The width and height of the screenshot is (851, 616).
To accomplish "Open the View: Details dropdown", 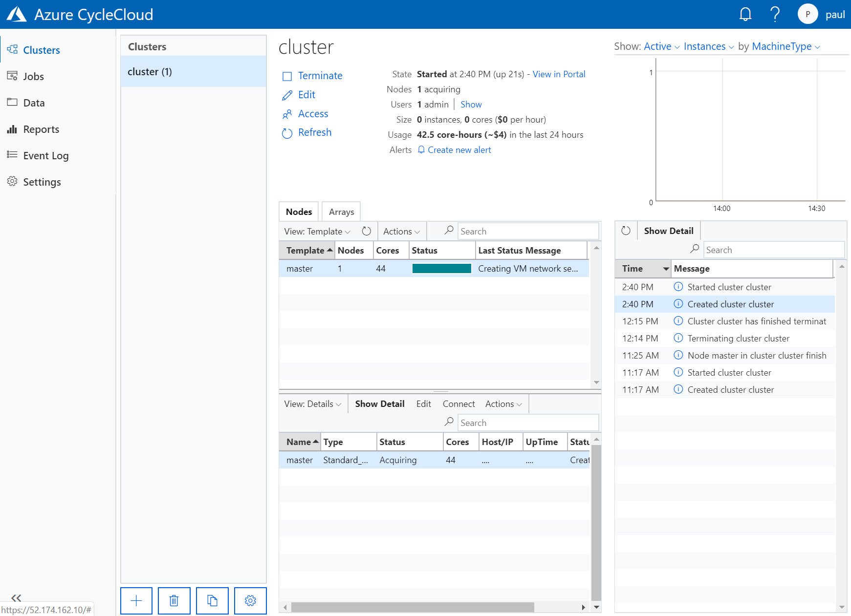I will [313, 404].
